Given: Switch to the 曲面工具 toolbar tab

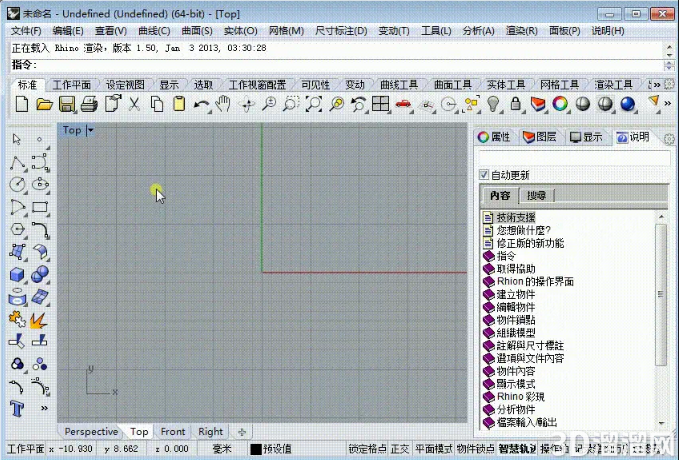Looking at the screenshot, I should tap(453, 84).
